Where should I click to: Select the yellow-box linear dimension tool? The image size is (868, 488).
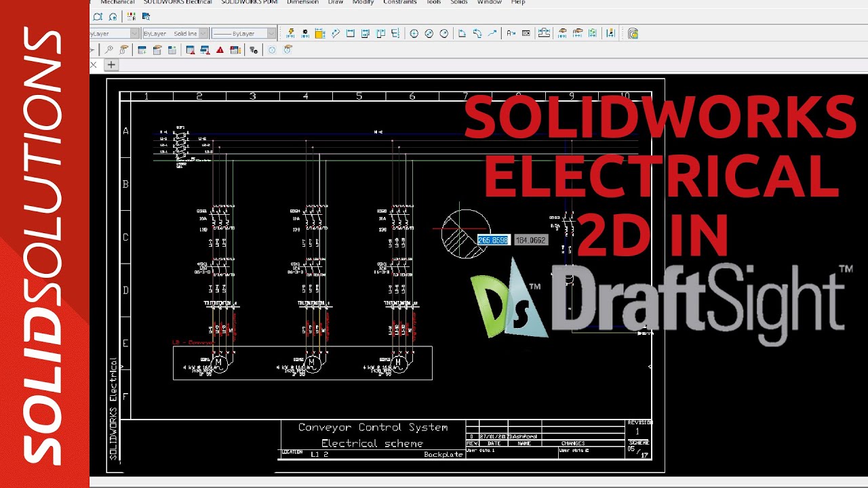point(320,33)
